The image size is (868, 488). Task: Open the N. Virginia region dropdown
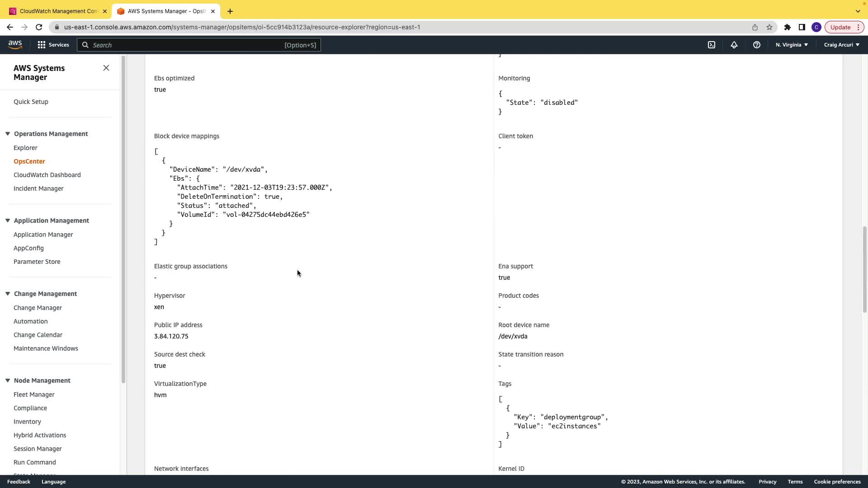pos(792,45)
